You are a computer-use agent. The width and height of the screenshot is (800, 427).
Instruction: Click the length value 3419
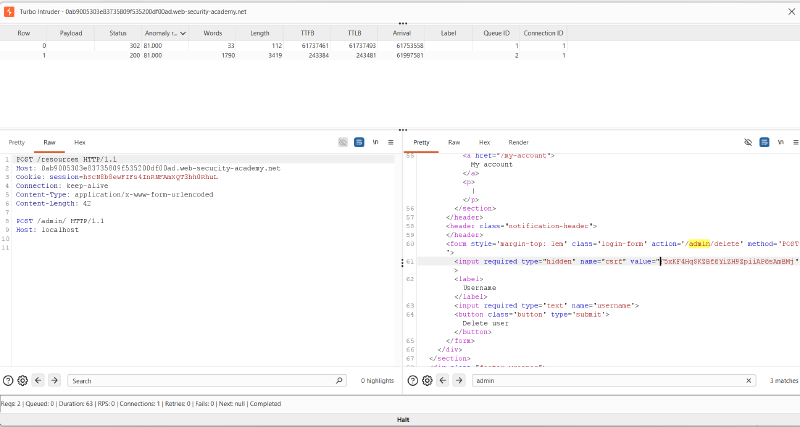click(274, 55)
